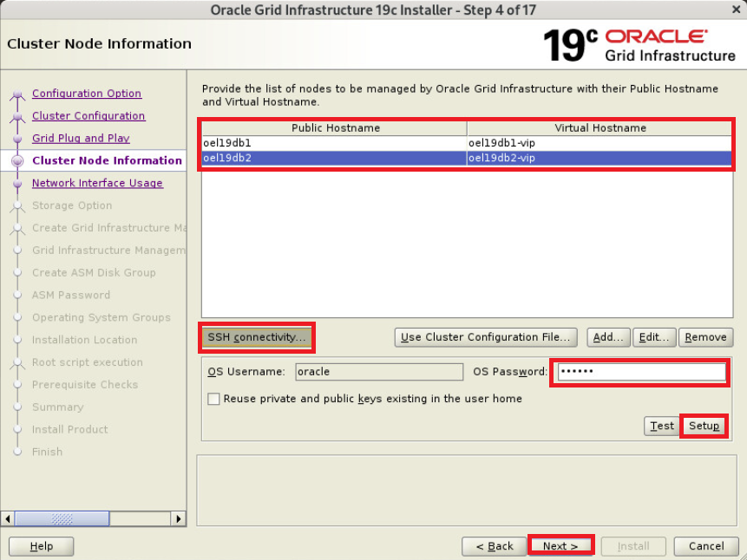Click the Install Product step label
The image size is (747, 560).
(69, 429)
